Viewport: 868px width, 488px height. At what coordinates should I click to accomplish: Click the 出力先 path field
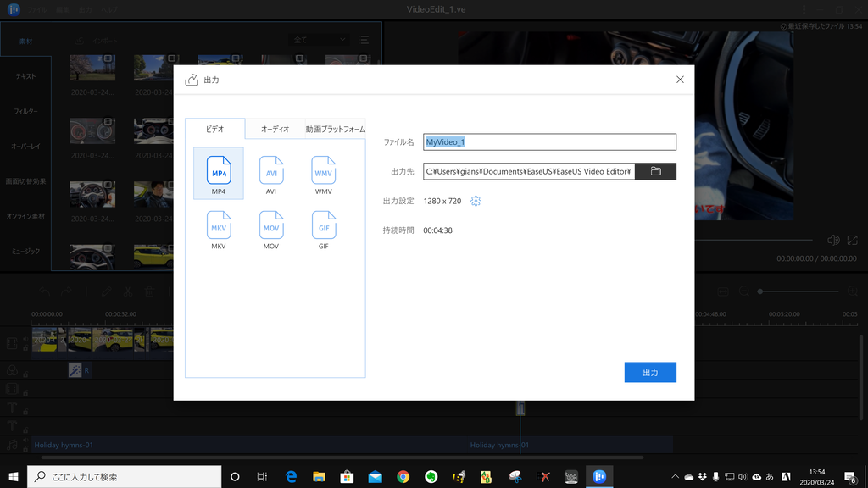[x=529, y=171]
